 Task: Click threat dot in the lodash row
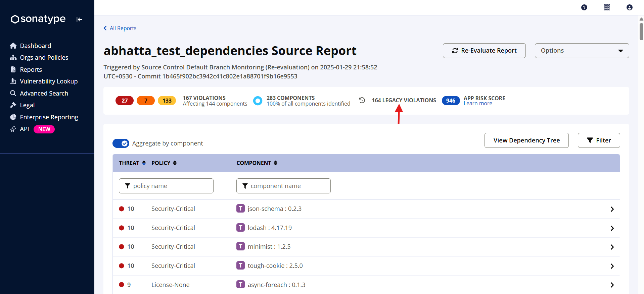point(122,228)
